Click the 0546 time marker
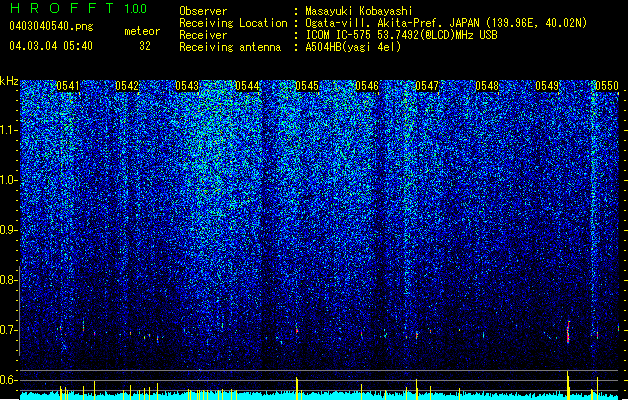The height and width of the screenshot is (400, 629). [367, 86]
